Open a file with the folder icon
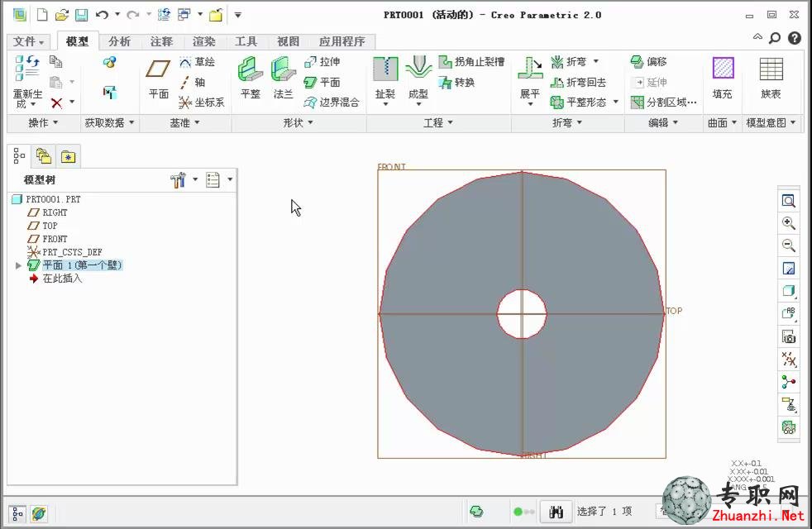812x529 pixels. [62, 15]
